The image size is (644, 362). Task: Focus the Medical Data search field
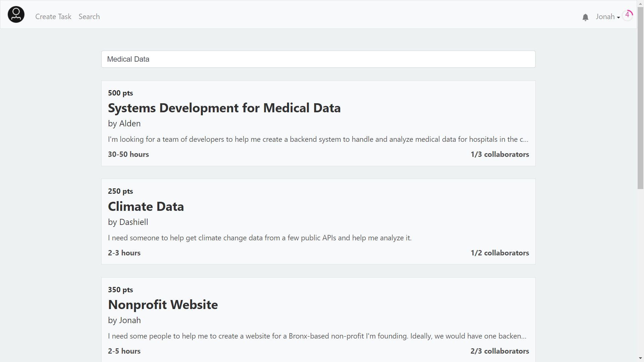coord(318,59)
